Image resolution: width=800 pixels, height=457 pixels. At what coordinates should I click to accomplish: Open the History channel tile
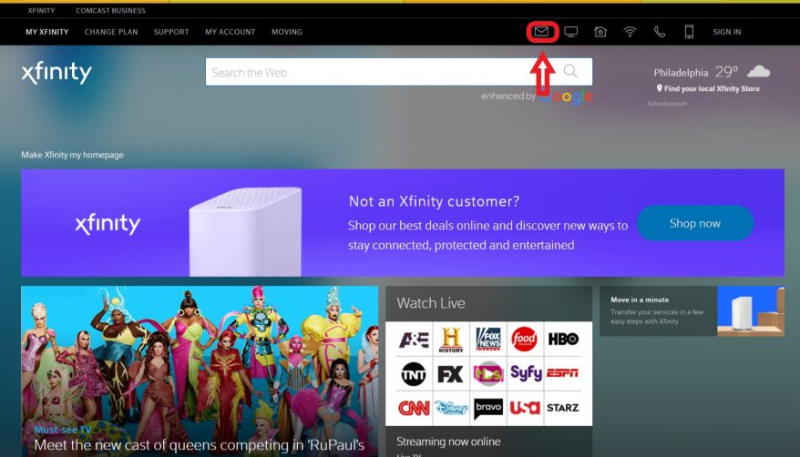pos(451,340)
